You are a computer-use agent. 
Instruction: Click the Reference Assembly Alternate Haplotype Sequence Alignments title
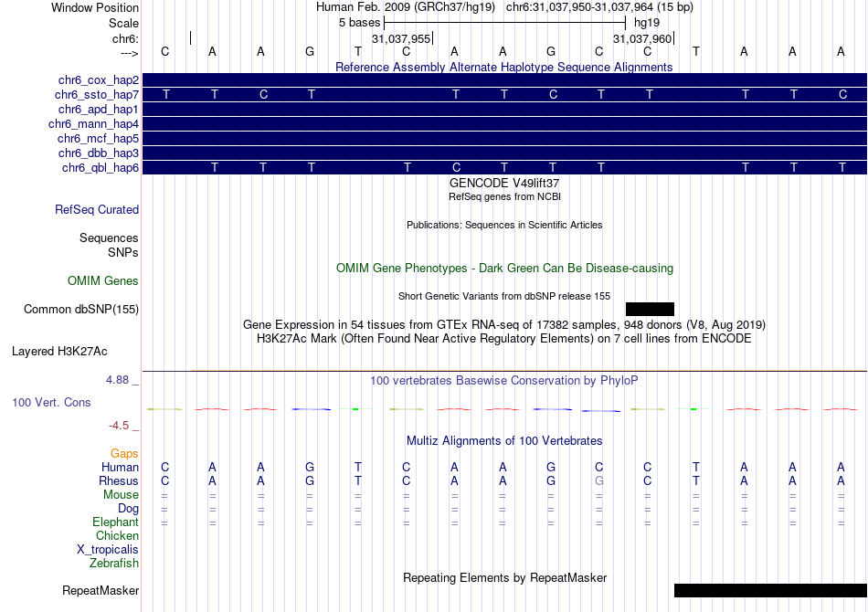tap(504, 67)
